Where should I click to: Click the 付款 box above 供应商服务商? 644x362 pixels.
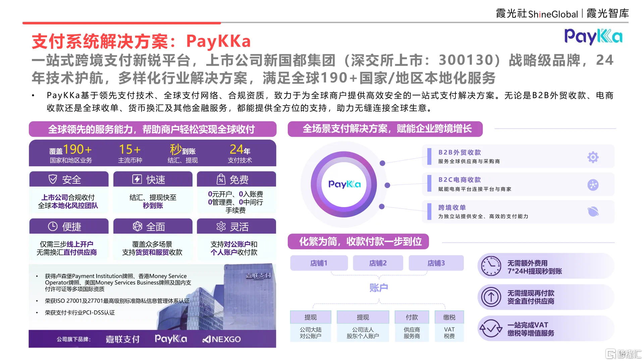click(412, 317)
